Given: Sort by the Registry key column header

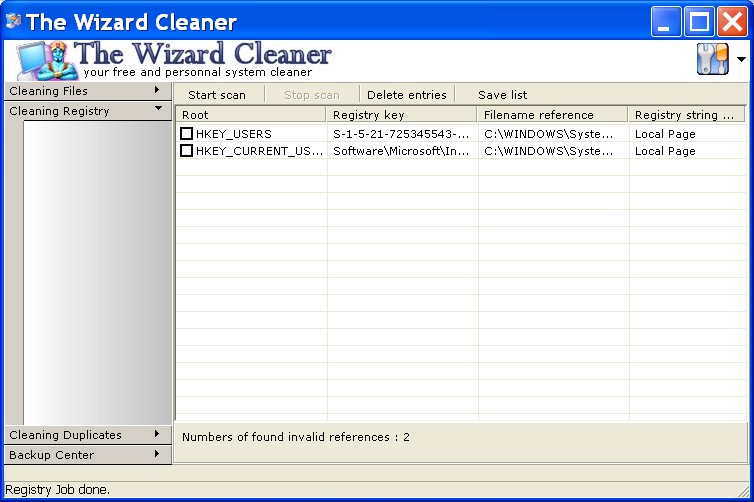Looking at the screenshot, I should point(402,115).
